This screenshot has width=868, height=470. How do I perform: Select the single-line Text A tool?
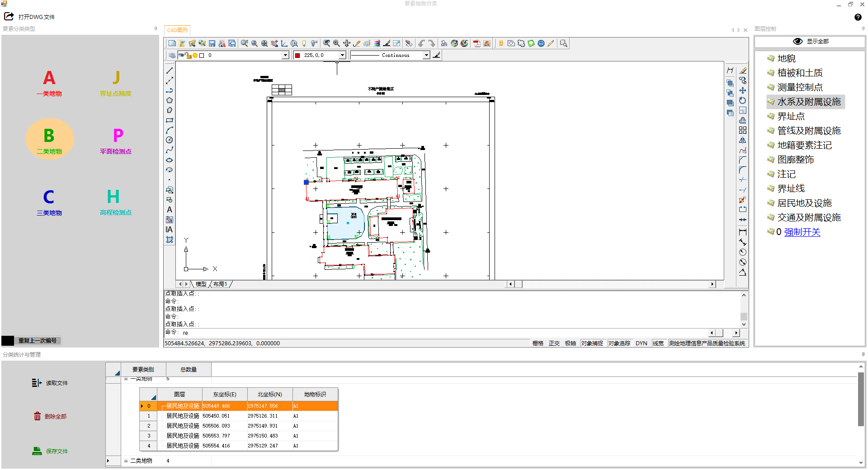click(x=170, y=210)
